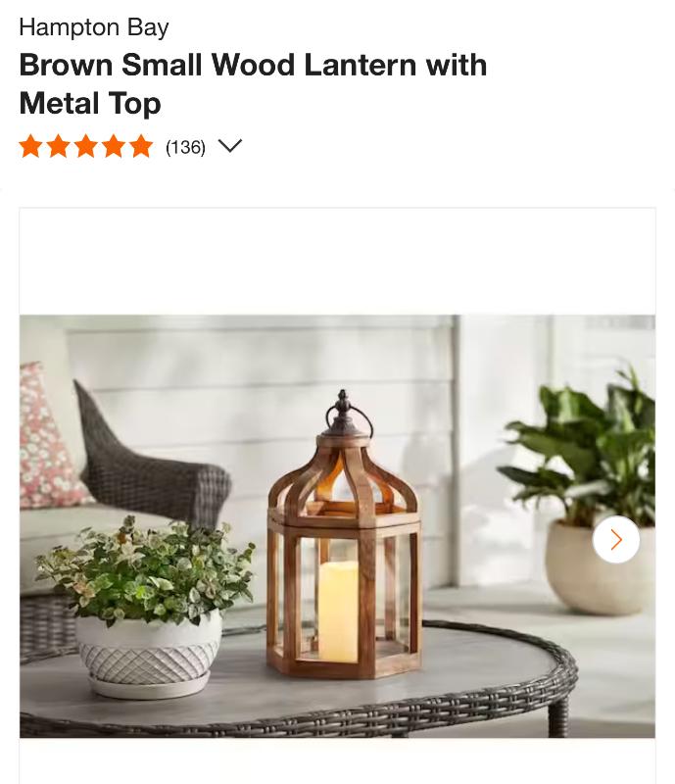Tap the wooden lantern in the photo

[x=344, y=535]
